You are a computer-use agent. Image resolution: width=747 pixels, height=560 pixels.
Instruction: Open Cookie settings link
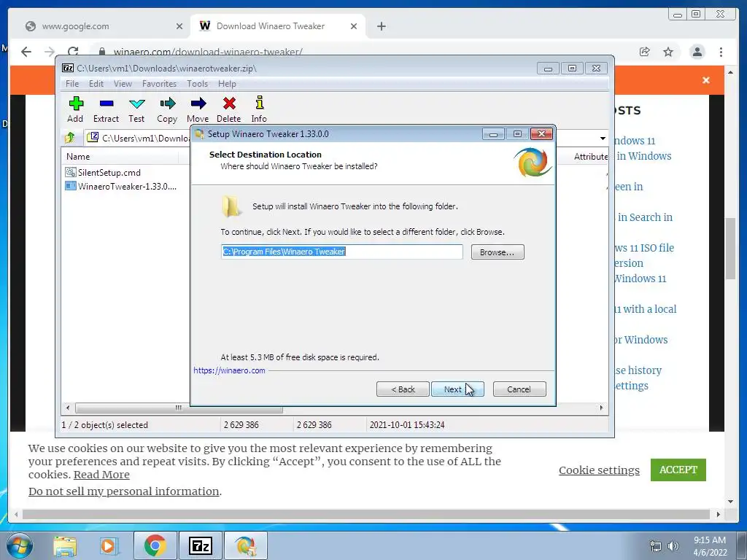[599, 470]
